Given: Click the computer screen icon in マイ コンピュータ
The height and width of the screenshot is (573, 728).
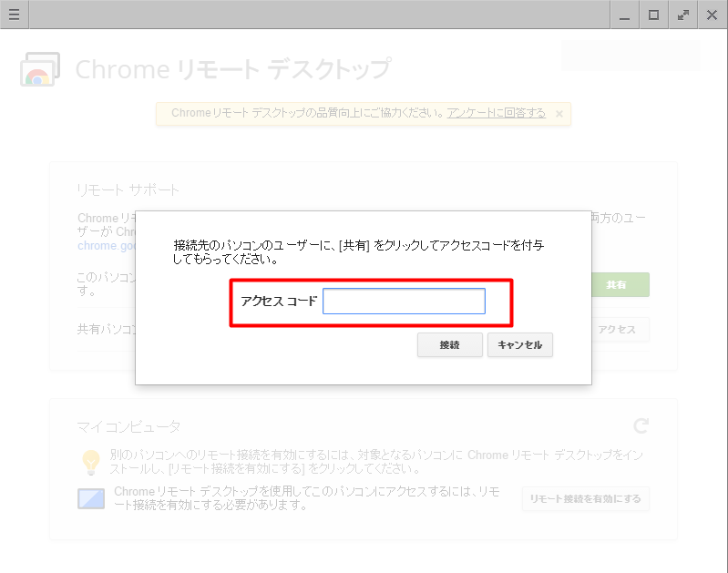Looking at the screenshot, I should [x=91, y=498].
